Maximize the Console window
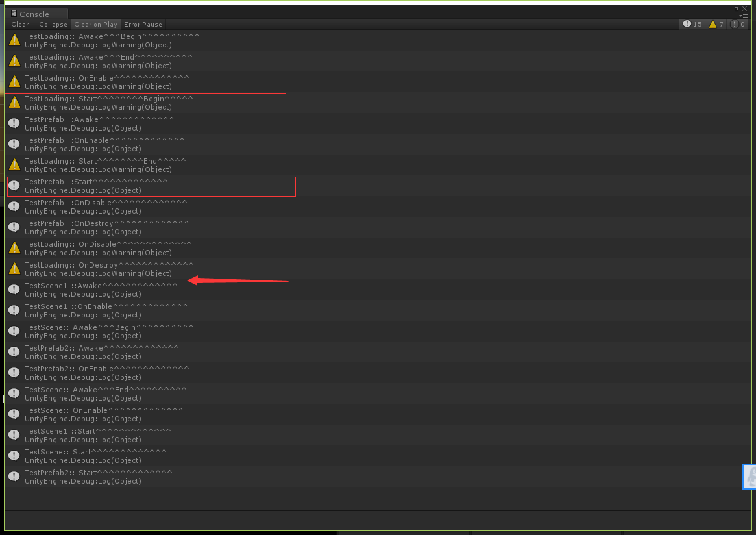 pyautogui.click(x=737, y=8)
